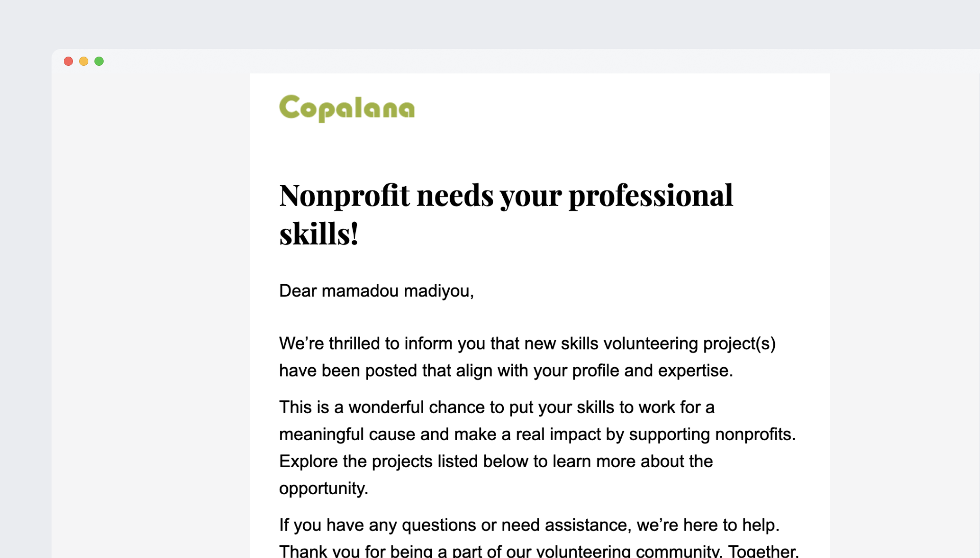Click the line starting 'have been posted'
This screenshot has height=558, width=980.
(x=505, y=370)
